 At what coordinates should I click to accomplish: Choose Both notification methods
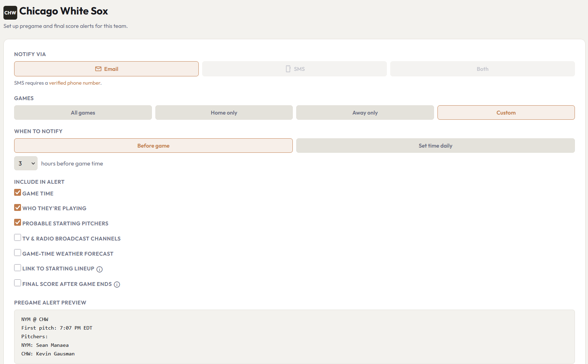click(x=483, y=69)
